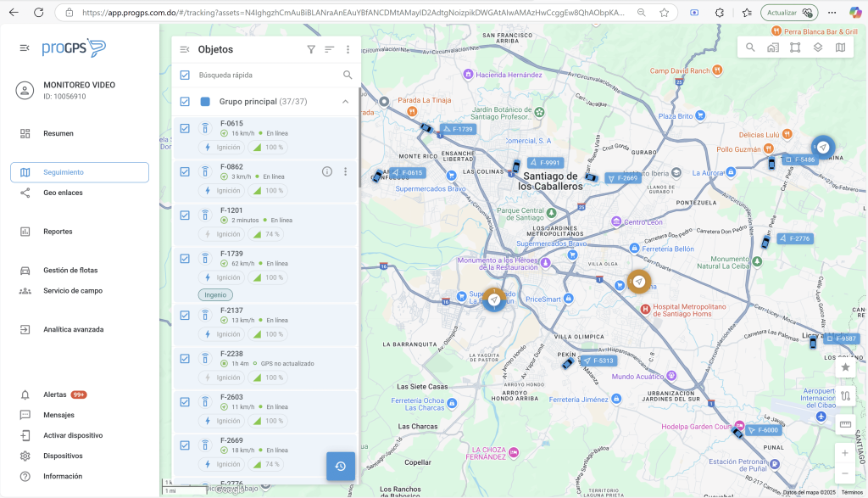Open Dispositivos settings

(x=80, y=456)
